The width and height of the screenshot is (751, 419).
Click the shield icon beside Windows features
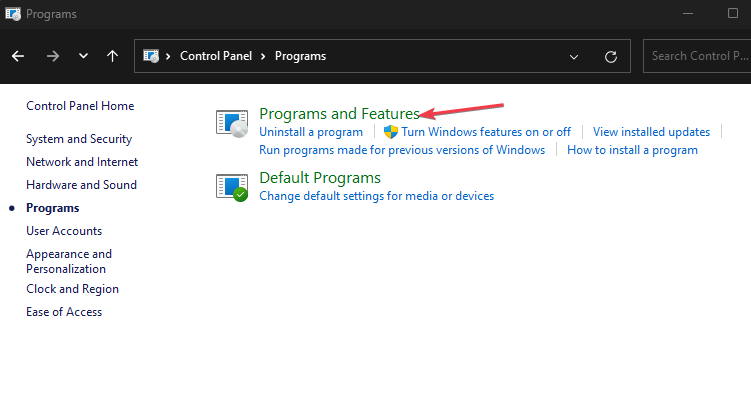(x=391, y=132)
